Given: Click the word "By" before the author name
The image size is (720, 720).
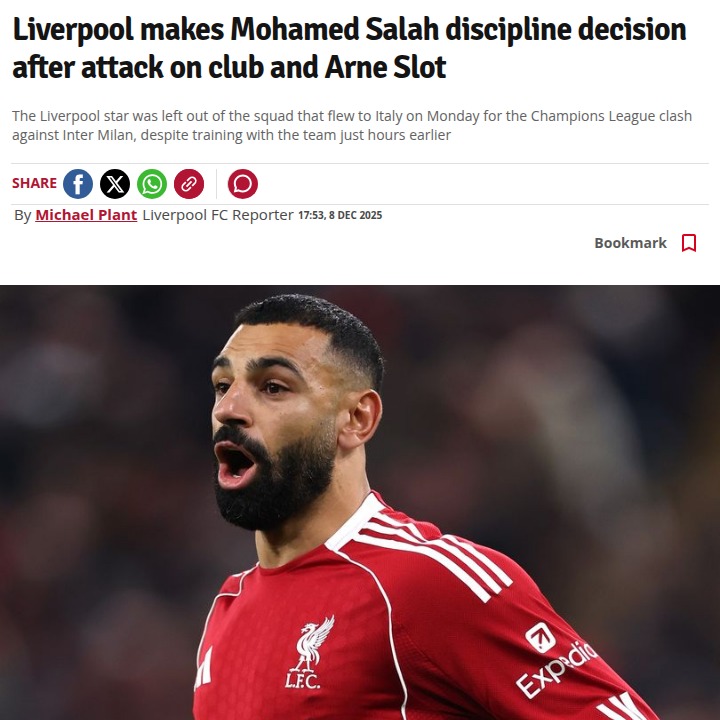Looking at the screenshot, I should (22, 215).
